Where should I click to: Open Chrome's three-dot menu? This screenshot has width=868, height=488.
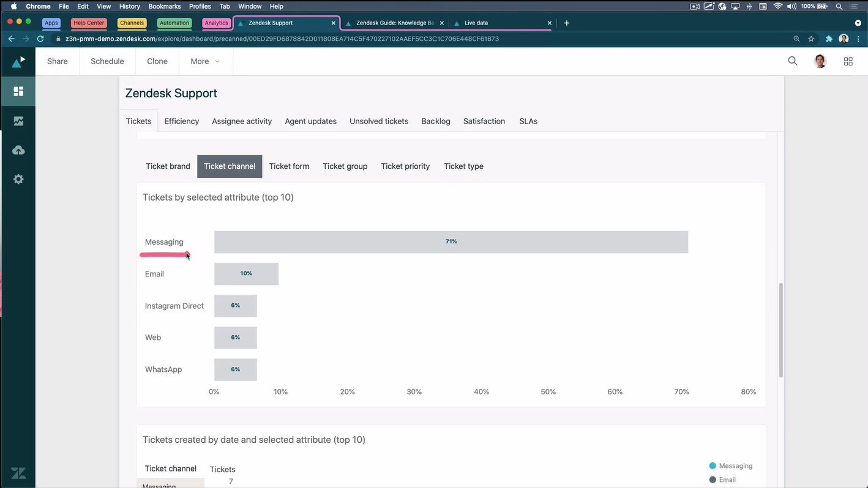[858, 39]
